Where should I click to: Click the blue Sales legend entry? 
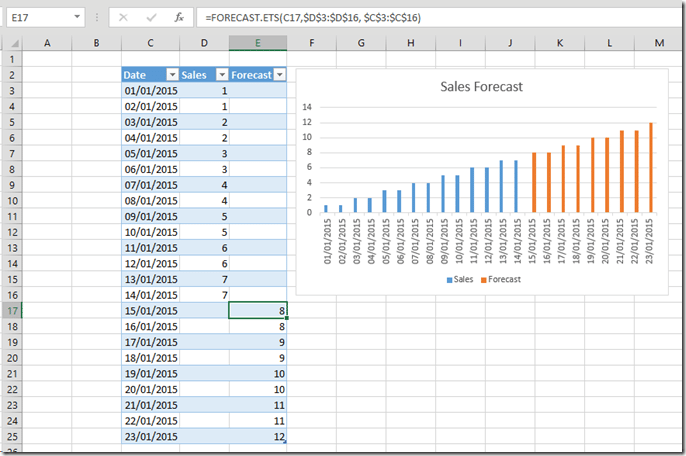[460, 279]
